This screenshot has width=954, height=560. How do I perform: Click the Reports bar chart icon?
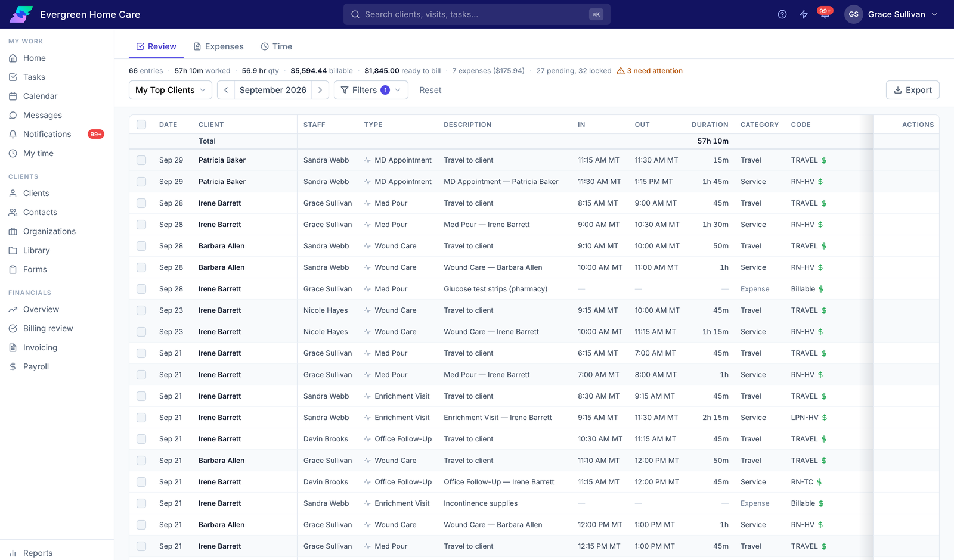13,553
